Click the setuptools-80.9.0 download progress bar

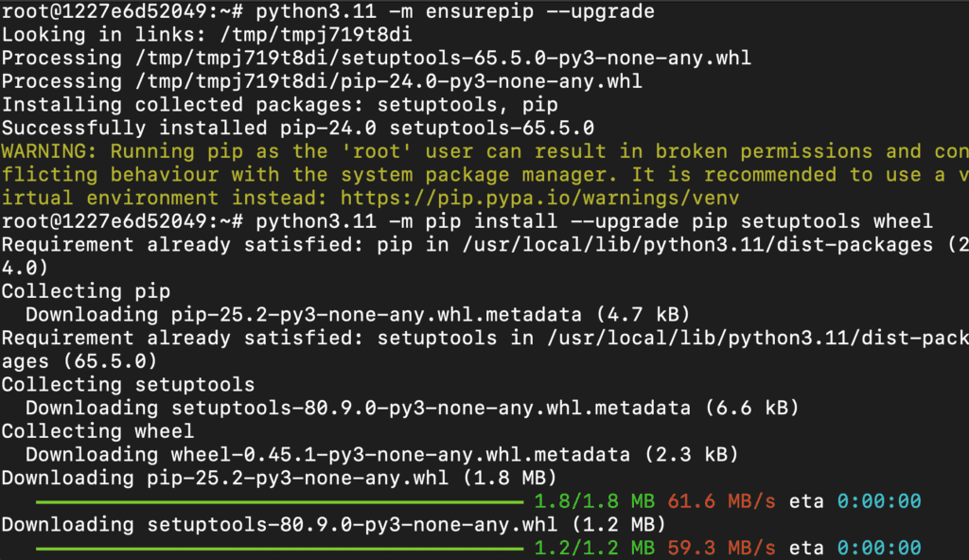point(279,548)
